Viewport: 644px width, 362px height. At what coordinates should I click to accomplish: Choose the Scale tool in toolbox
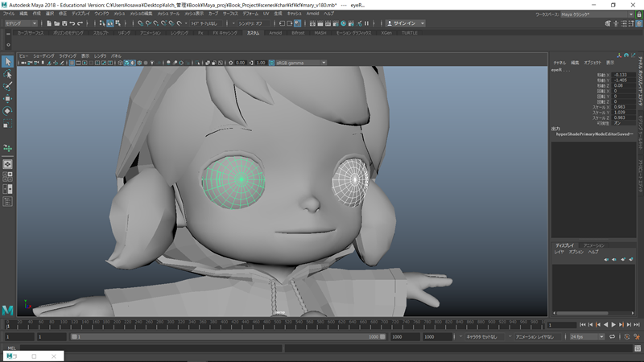click(x=7, y=123)
